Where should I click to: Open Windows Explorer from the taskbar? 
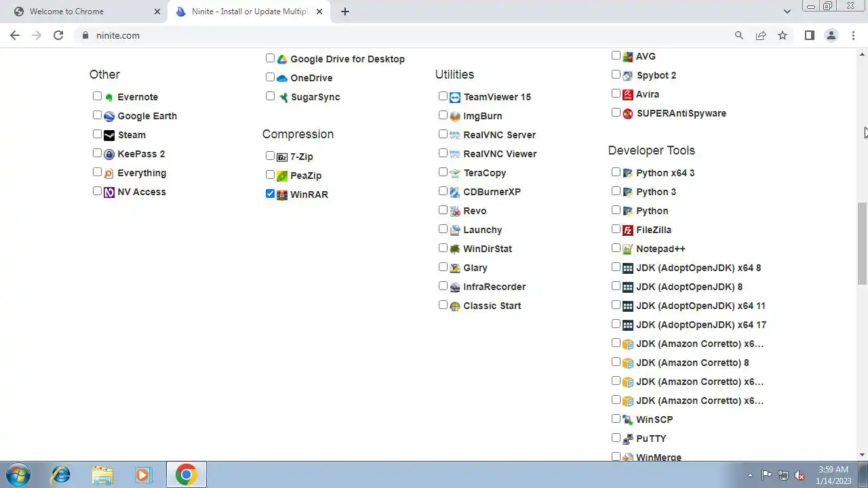102,474
